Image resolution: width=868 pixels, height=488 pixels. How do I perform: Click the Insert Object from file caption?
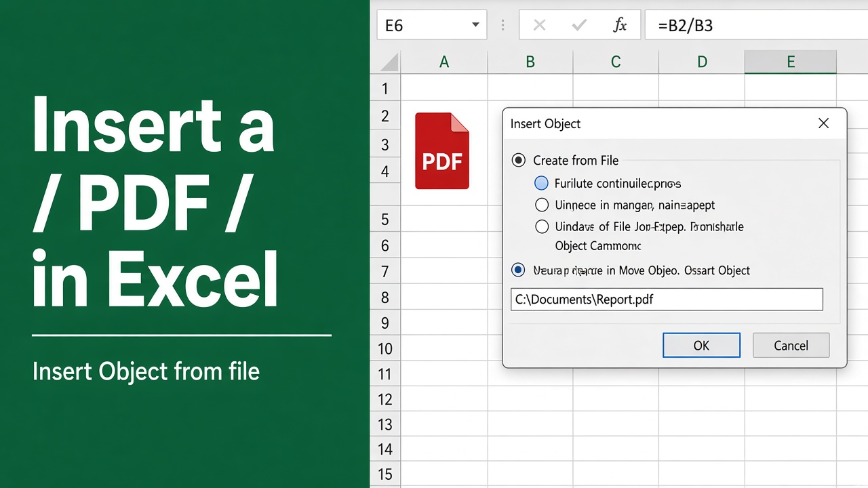146,371
